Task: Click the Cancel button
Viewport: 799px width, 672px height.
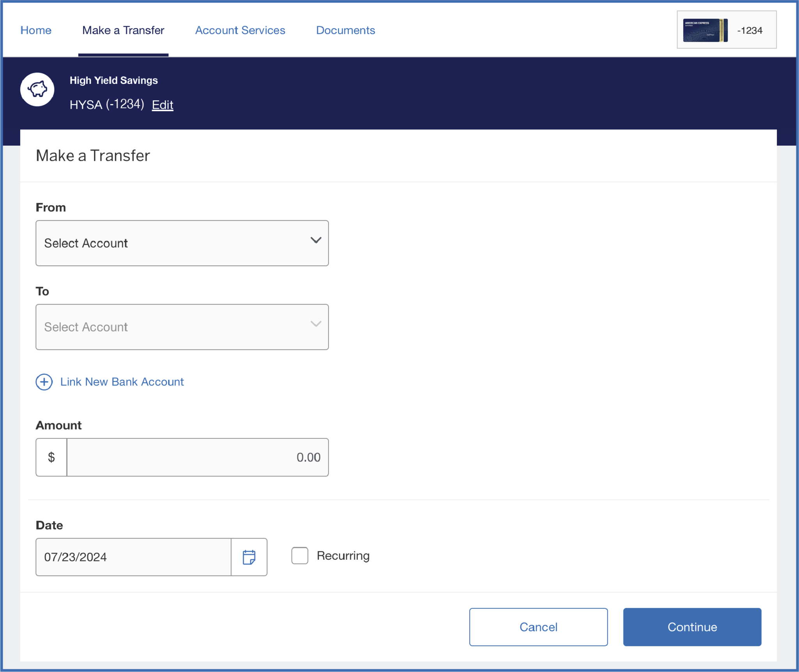Action: click(x=538, y=627)
